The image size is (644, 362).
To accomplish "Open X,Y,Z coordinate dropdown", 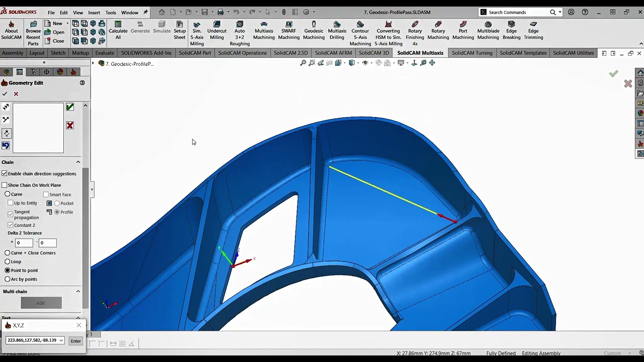I will click(x=61, y=340).
